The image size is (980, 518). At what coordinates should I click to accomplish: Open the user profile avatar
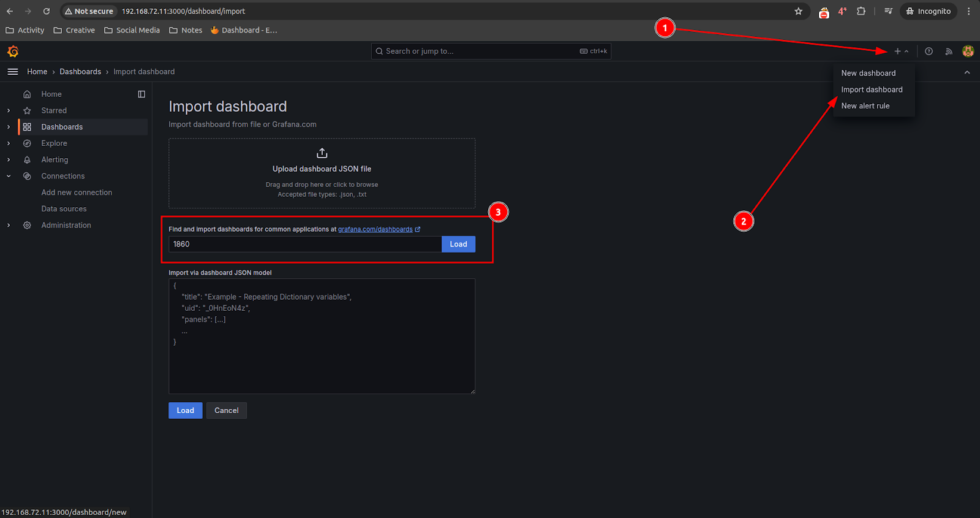[968, 51]
